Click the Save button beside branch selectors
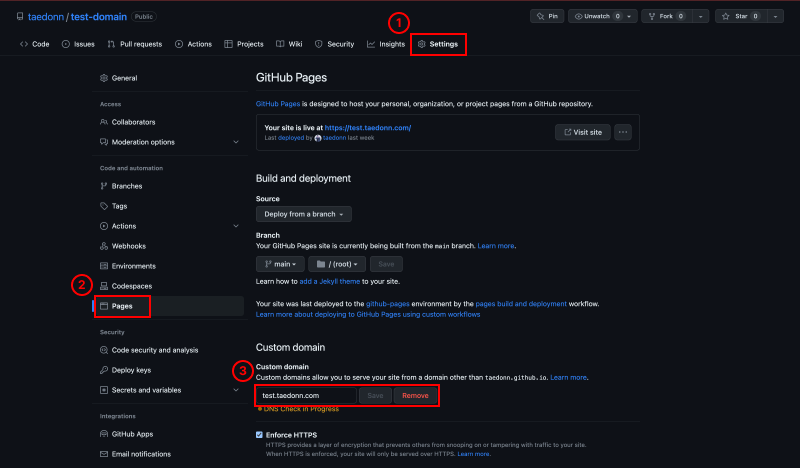 tap(386, 264)
